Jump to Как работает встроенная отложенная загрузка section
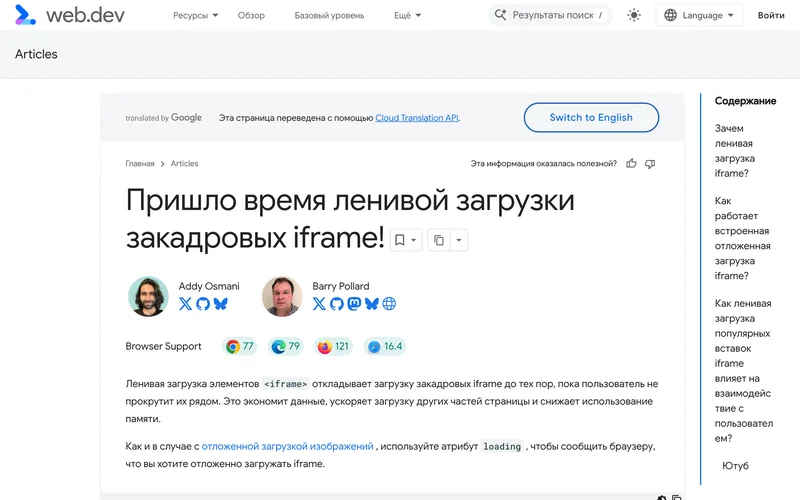The image size is (800, 500). [742, 238]
